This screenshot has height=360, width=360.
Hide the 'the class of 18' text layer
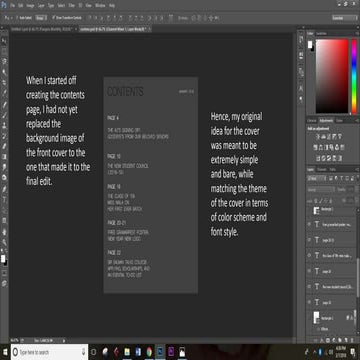tap(309, 255)
